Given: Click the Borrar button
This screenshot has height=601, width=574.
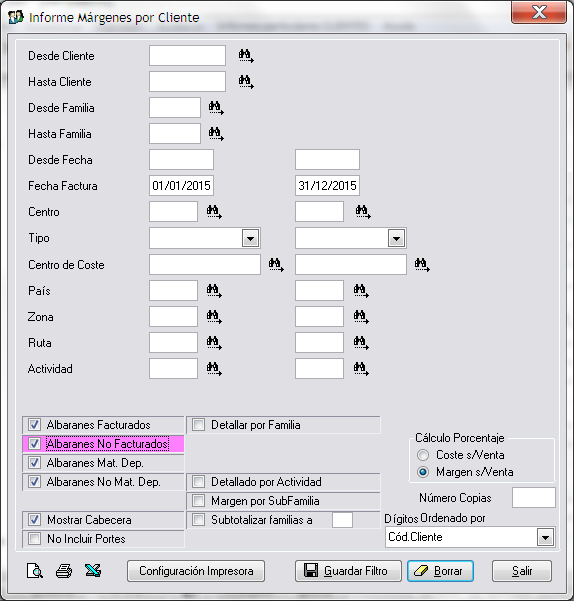Looking at the screenshot, I should (440, 571).
